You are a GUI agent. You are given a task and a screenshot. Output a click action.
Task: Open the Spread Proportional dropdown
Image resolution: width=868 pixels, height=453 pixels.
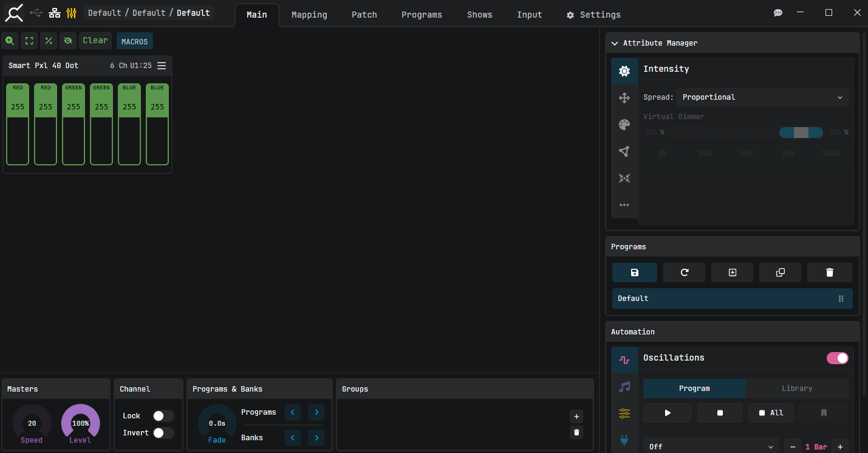coord(762,97)
